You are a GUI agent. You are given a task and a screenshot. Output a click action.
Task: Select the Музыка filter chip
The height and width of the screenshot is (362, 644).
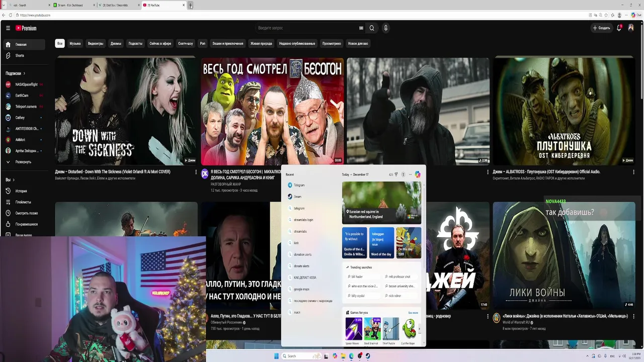75,44
